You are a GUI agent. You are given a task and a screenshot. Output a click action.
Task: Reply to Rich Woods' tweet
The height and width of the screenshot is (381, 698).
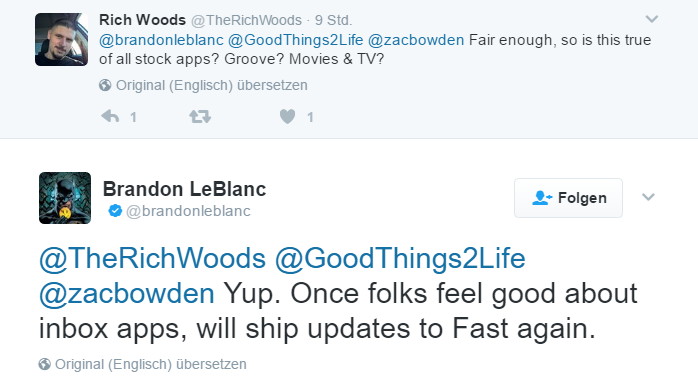pos(110,117)
